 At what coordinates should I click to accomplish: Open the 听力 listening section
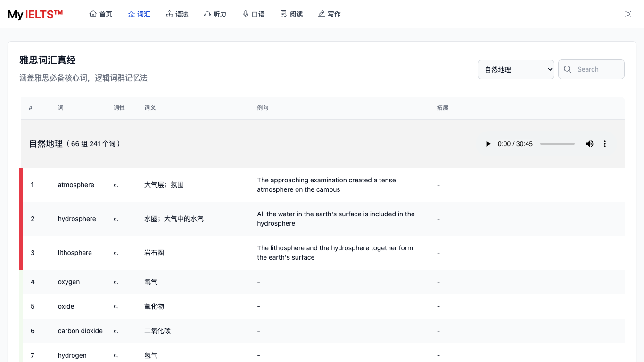click(215, 14)
